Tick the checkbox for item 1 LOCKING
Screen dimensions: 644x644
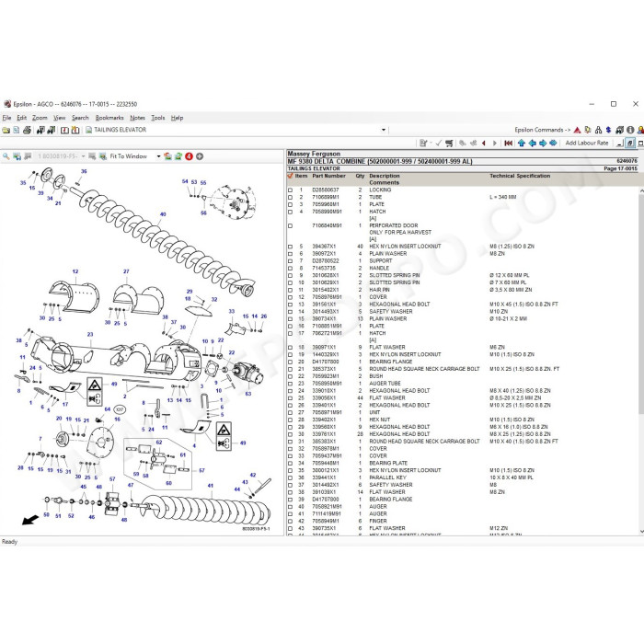291,190
